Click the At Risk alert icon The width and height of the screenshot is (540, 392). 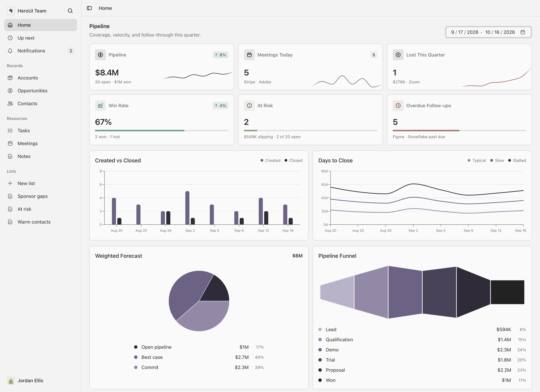point(249,106)
